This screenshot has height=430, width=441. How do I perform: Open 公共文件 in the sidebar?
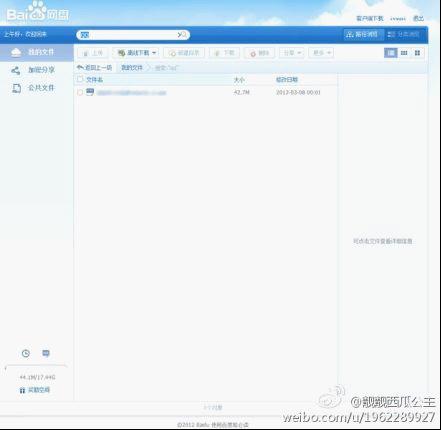click(36, 88)
